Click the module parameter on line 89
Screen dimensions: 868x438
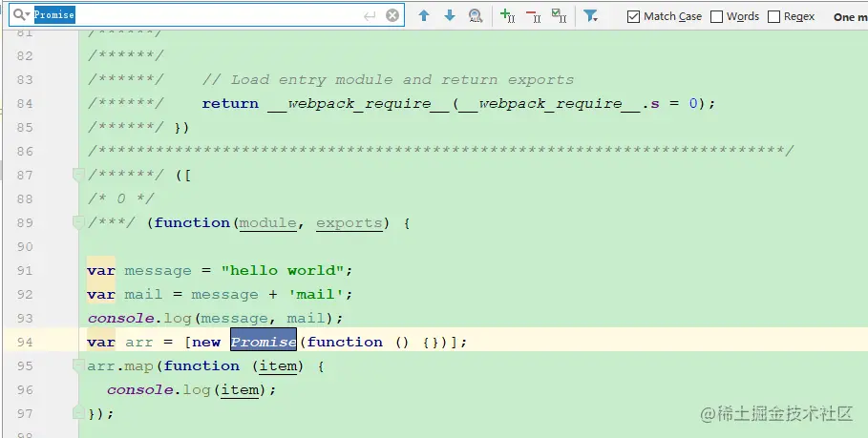pyautogui.click(x=268, y=223)
